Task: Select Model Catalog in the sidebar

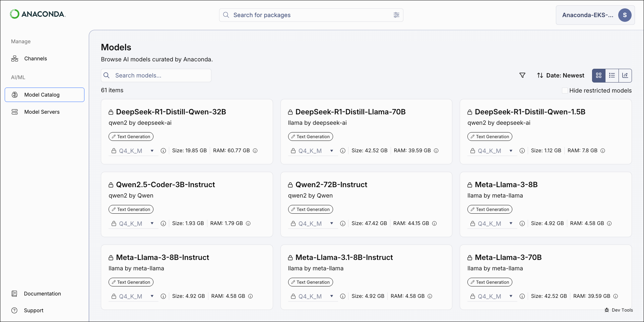Action: [x=44, y=95]
